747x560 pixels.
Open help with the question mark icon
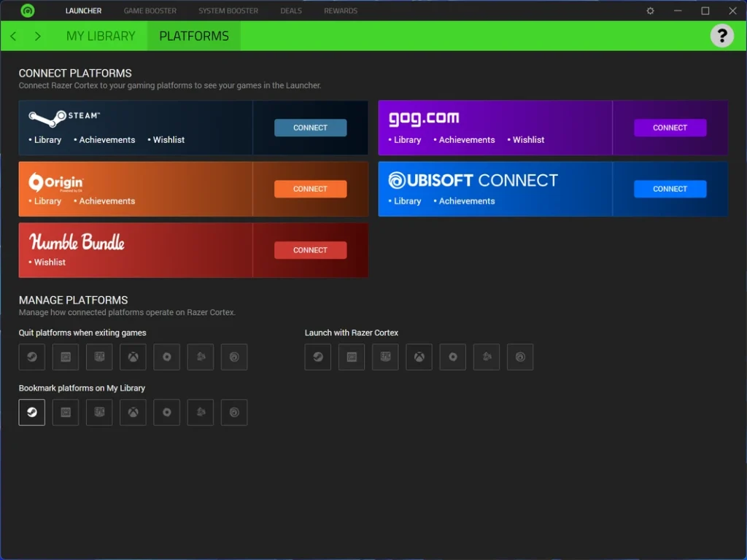click(x=721, y=36)
